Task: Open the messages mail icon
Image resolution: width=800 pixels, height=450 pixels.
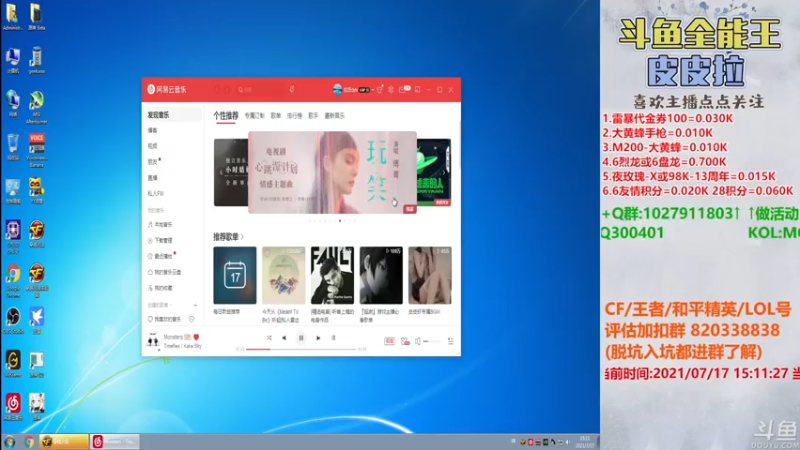Action: [403, 89]
